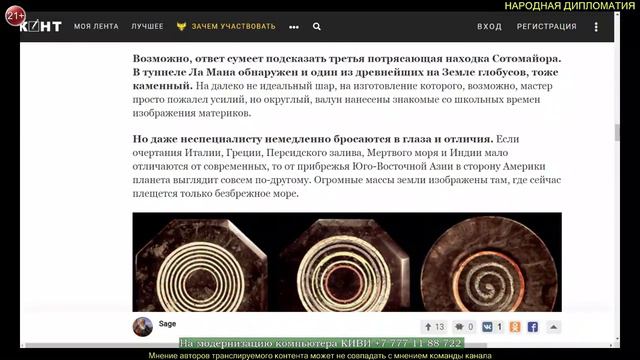The image size is (640, 360).
Task: Open the vertical dots options menu
Action: [x=596, y=27]
